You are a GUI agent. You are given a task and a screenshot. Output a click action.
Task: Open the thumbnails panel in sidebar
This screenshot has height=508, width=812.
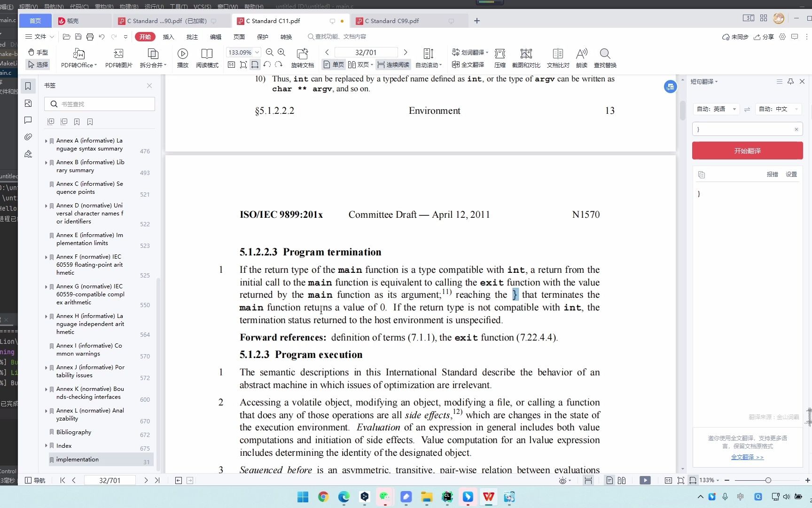28,103
